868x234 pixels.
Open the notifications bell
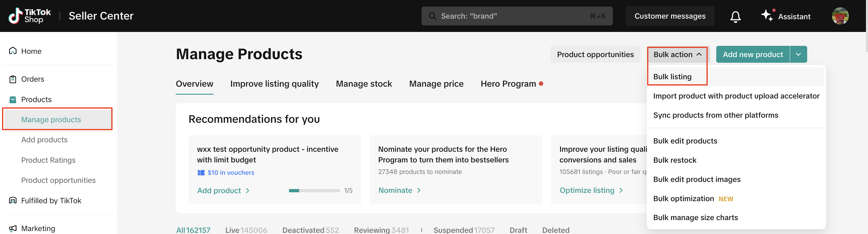[x=735, y=16]
